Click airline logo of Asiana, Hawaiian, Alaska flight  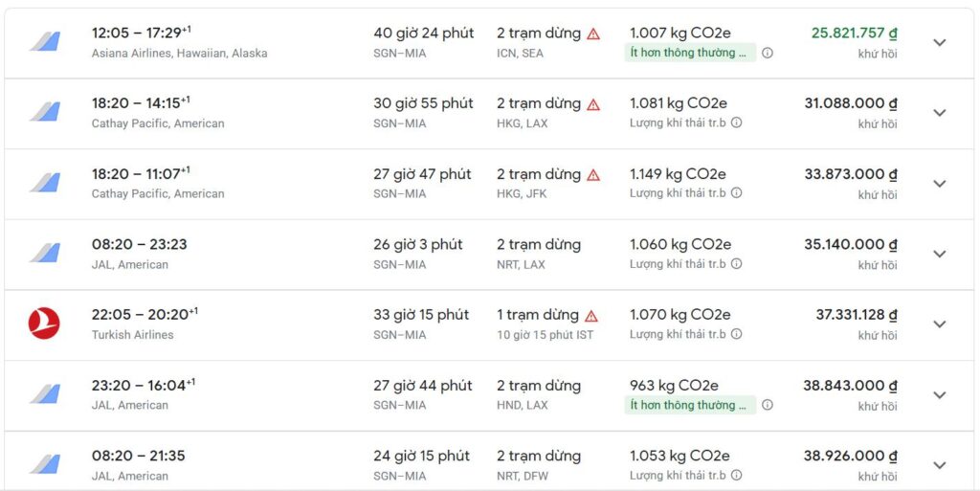pyautogui.click(x=44, y=42)
